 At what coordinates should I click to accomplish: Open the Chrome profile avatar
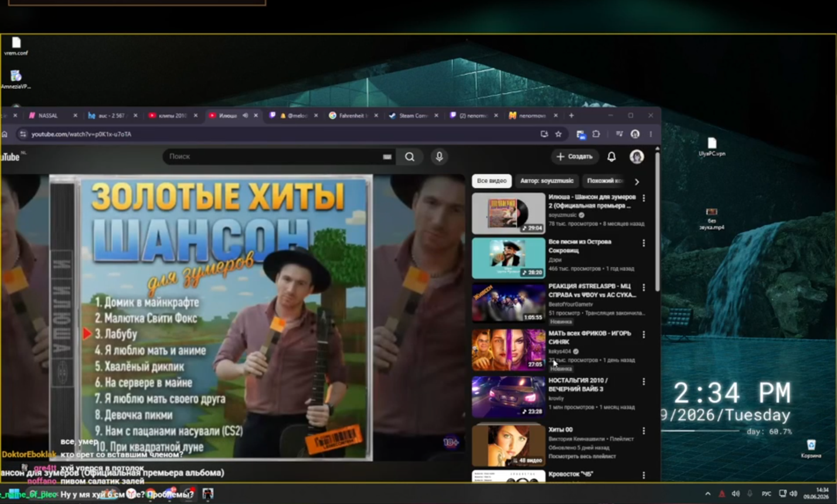coord(635,134)
